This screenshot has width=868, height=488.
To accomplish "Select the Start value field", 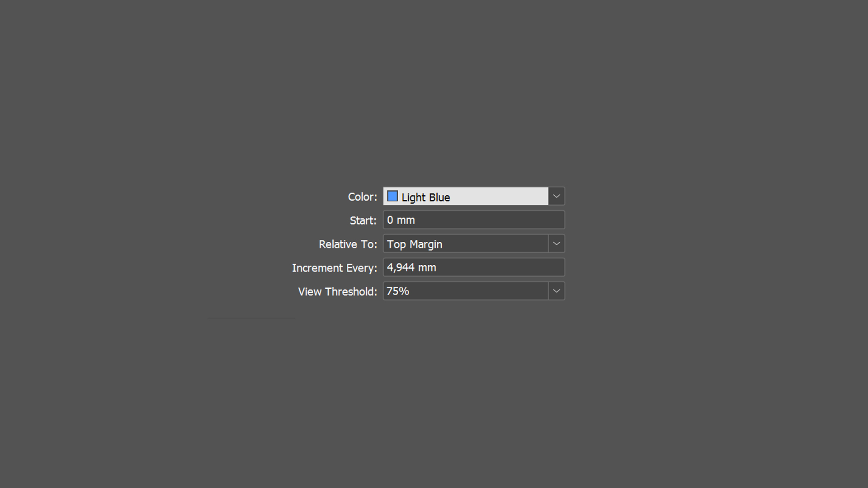I will (473, 220).
